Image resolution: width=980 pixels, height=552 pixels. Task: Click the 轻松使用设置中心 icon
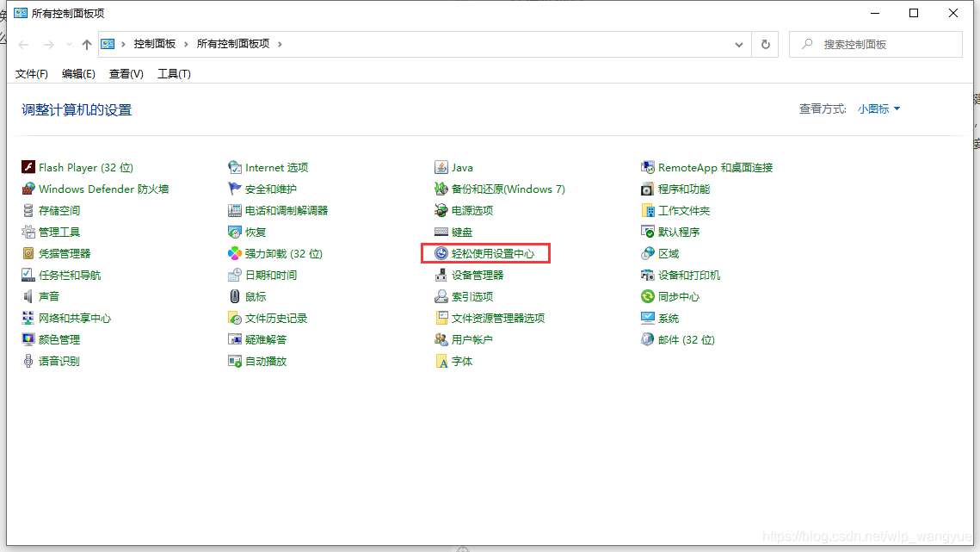pos(441,253)
